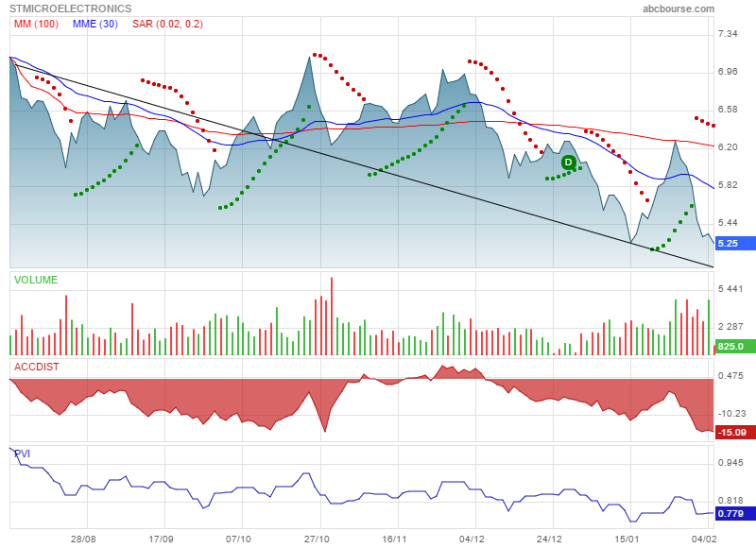This screenshot has width=756, height=548.
Task: Click the 6.96 price axis label
Action: (x=728, y=71)
